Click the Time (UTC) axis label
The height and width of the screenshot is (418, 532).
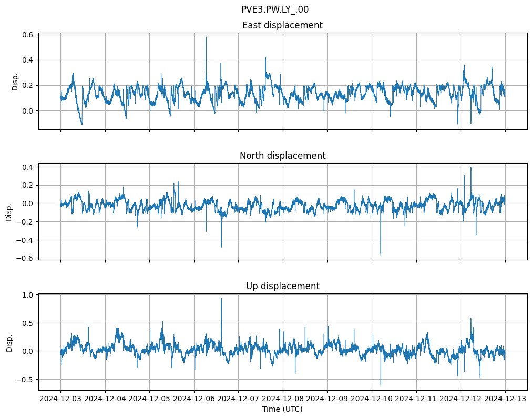pyautogui.click(x=282, y=409)
